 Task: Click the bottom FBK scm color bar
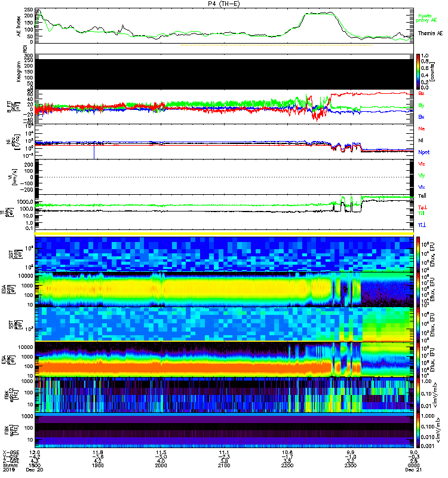tap(418, 430)
